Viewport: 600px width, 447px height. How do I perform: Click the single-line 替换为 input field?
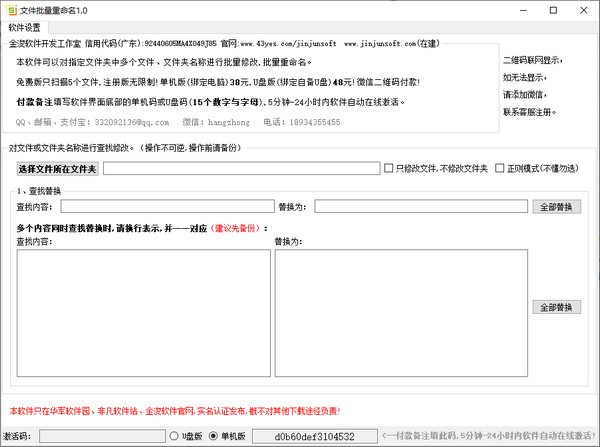421,206
